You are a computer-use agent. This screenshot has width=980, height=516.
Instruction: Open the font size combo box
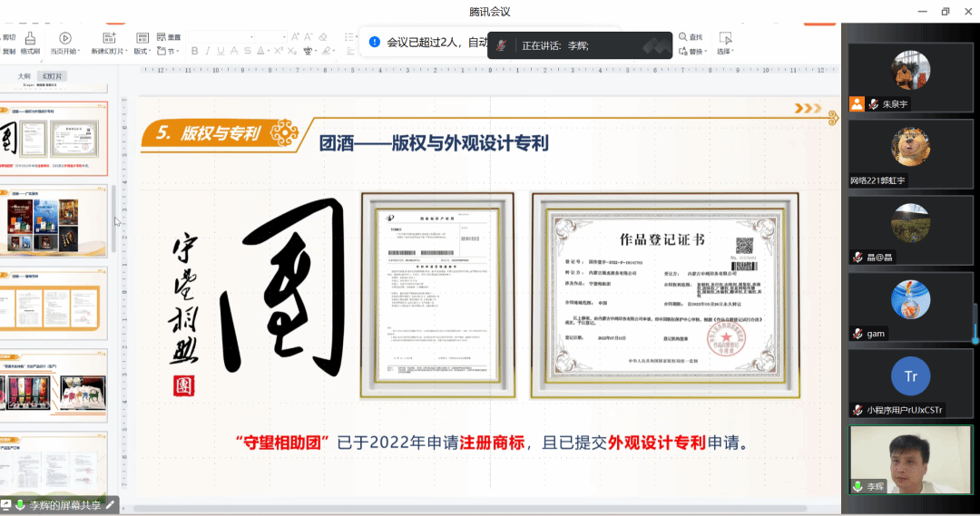pyautogui.click(x=270, y=37)
